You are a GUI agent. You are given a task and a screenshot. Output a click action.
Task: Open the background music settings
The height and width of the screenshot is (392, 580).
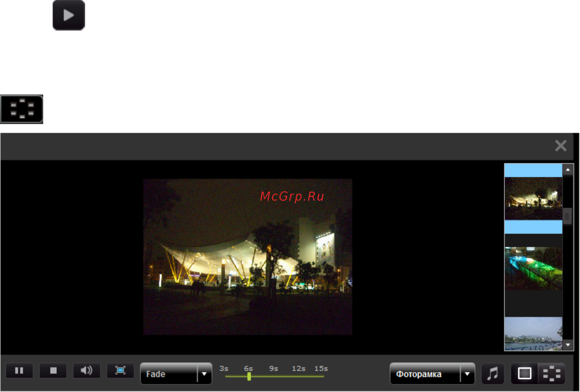(x=493, y=374)
